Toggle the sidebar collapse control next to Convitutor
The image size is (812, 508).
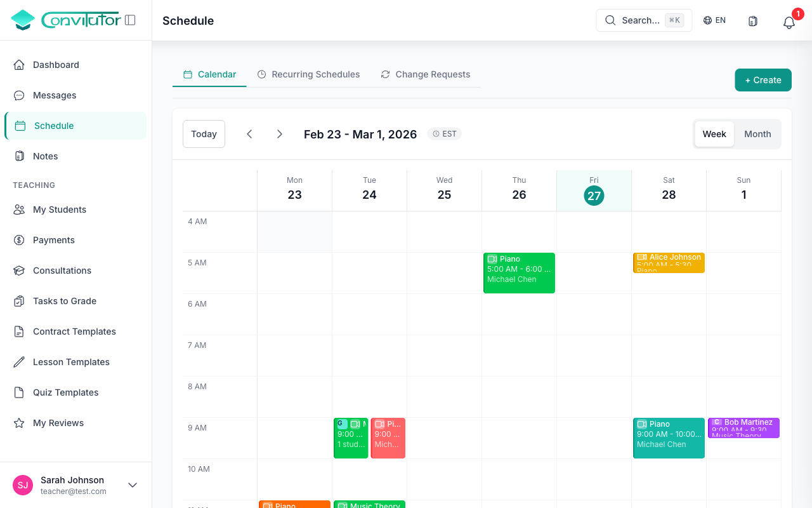pos(129,20)
